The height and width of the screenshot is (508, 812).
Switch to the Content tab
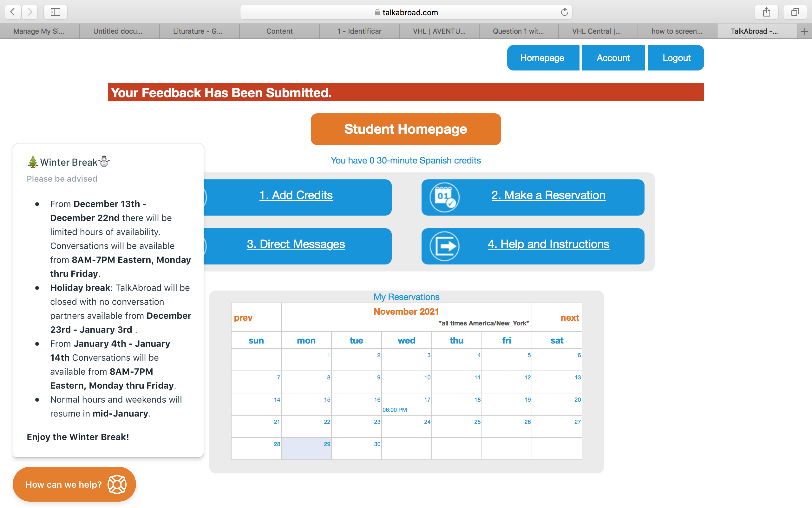[x=279, y=31]
